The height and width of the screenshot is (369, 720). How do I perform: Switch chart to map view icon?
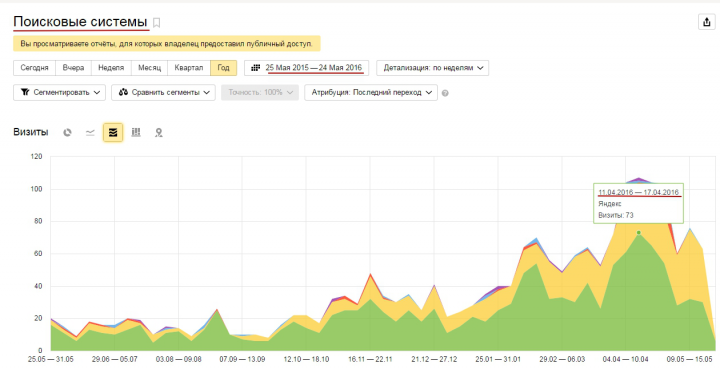[x=159, y=133]
